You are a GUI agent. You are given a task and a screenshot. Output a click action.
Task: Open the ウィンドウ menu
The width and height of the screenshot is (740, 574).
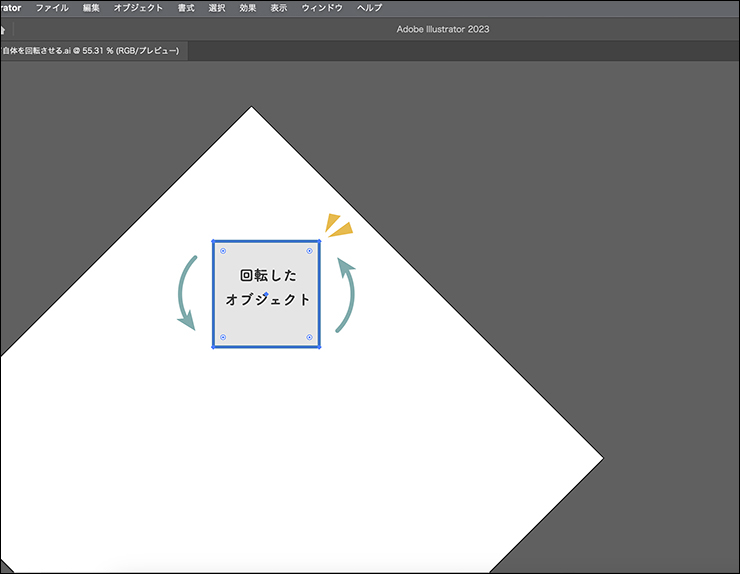(x=322, y=7)
